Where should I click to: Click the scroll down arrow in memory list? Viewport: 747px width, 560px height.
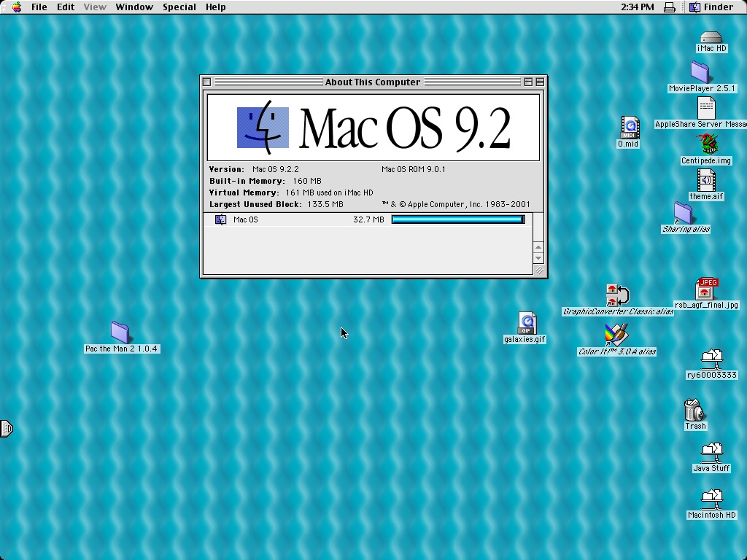[538, 258]
